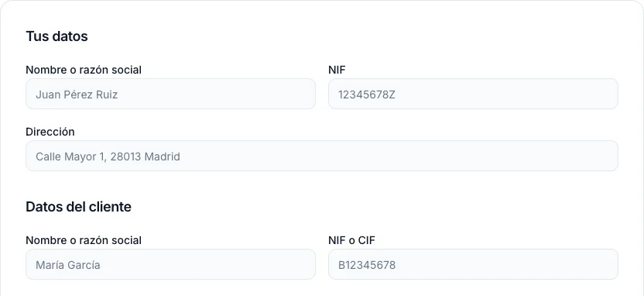Click the Nombre o razón social label under Tus datos

[x=84, y=70]
